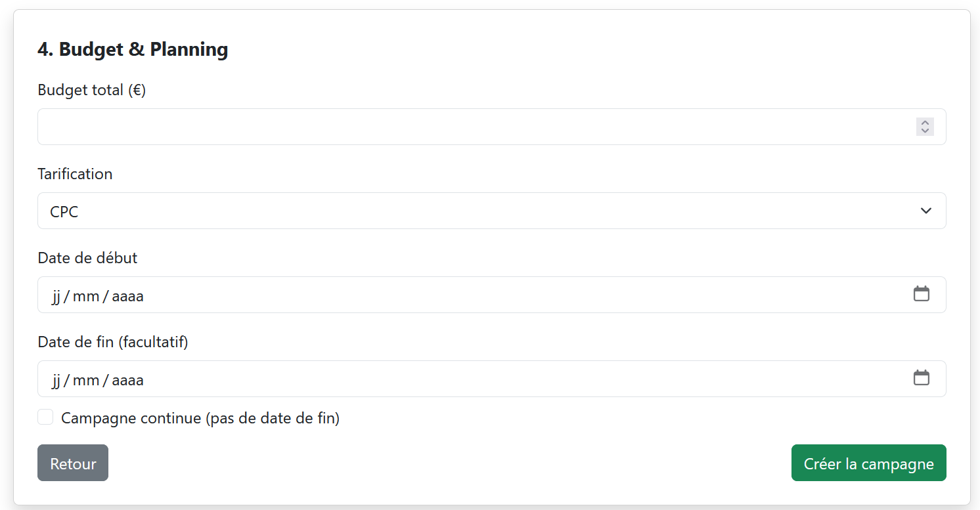Click the Date de fin (facultatif) label
This screenshot has width=980, height=510.
[x=113, y=342]
